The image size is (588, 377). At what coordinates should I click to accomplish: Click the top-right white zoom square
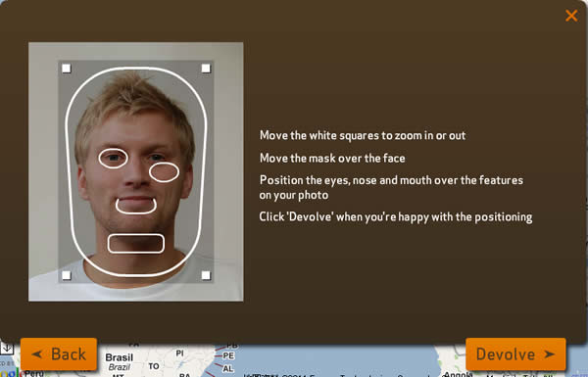tap(206, 69)
